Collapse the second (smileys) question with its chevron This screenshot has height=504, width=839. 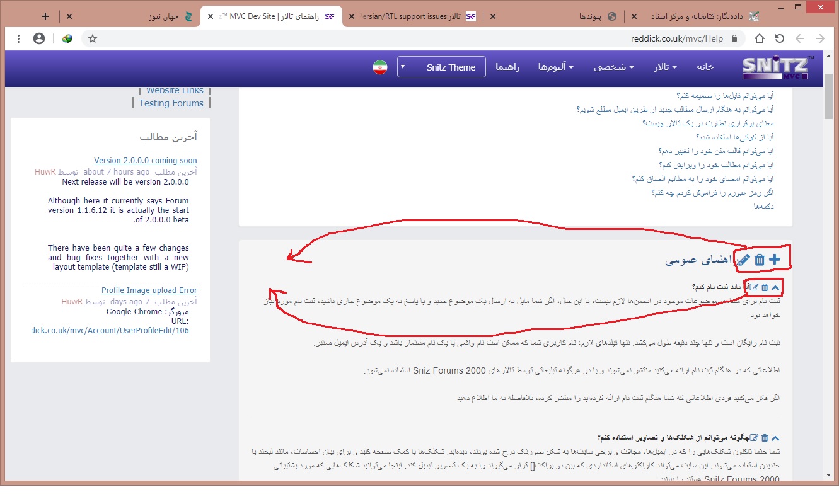(x=775, y=438)
